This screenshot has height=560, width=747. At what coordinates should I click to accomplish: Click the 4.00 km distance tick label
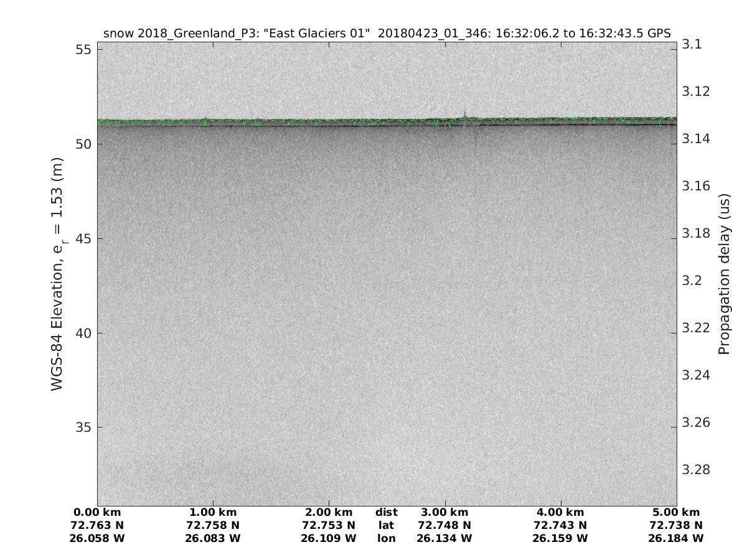[x=560, y=513]
